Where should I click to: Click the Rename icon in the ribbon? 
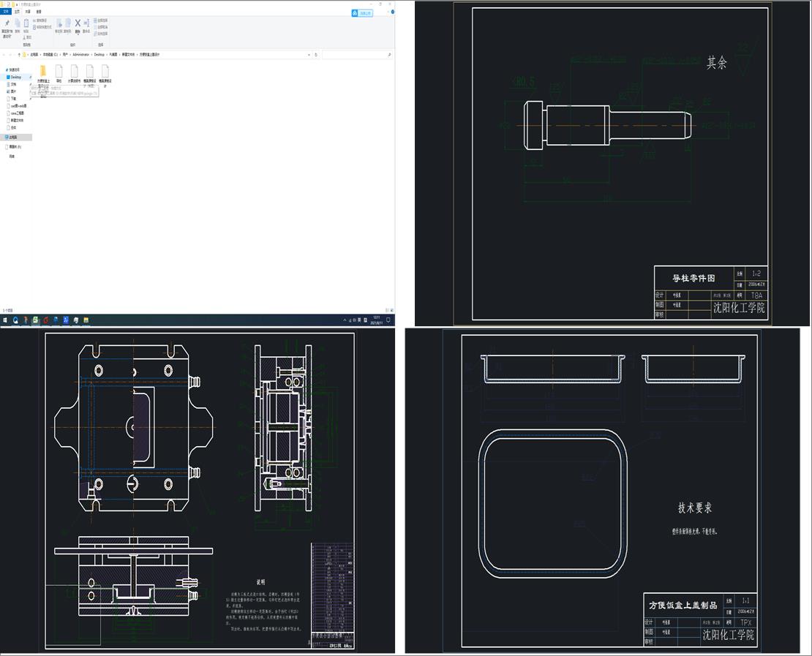click(x=86, y=24)
